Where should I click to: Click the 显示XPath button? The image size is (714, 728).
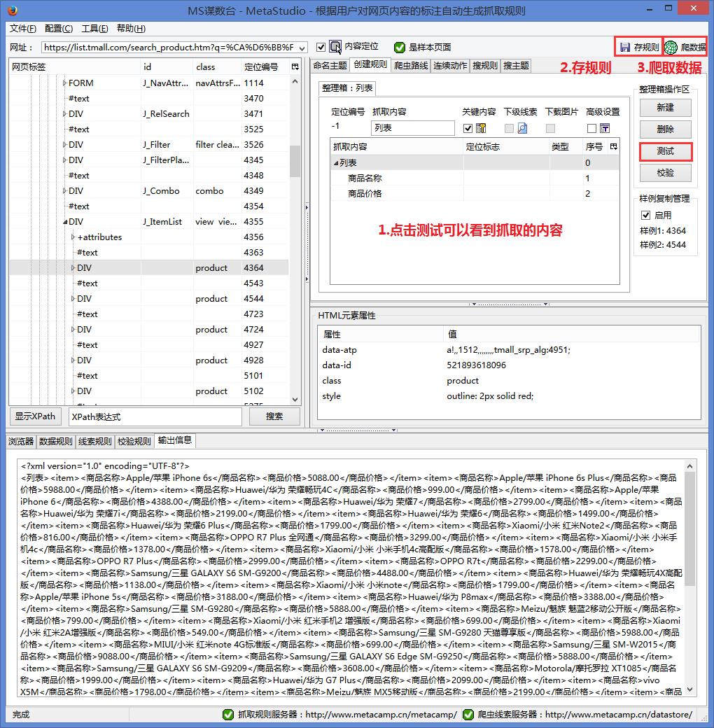35,416
